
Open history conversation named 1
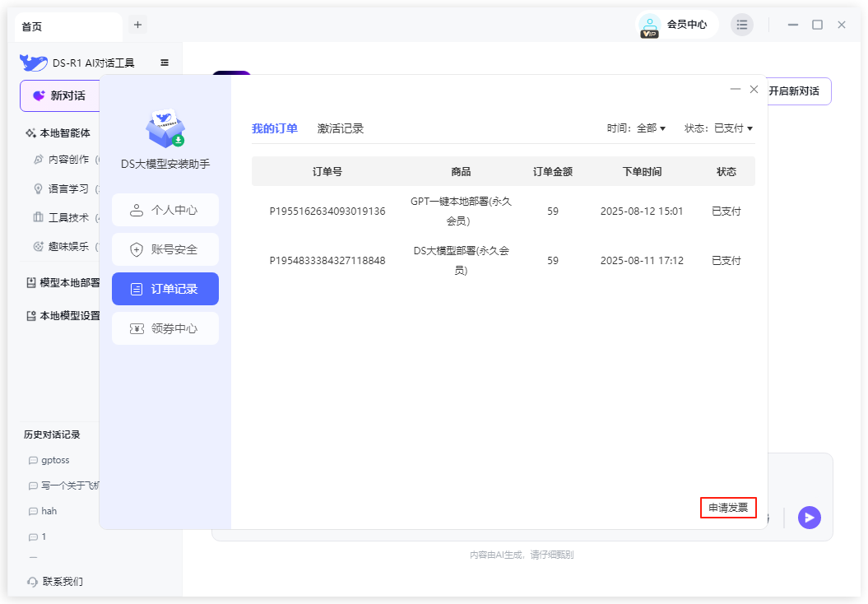pyautogui.click(x=38, y=537)
